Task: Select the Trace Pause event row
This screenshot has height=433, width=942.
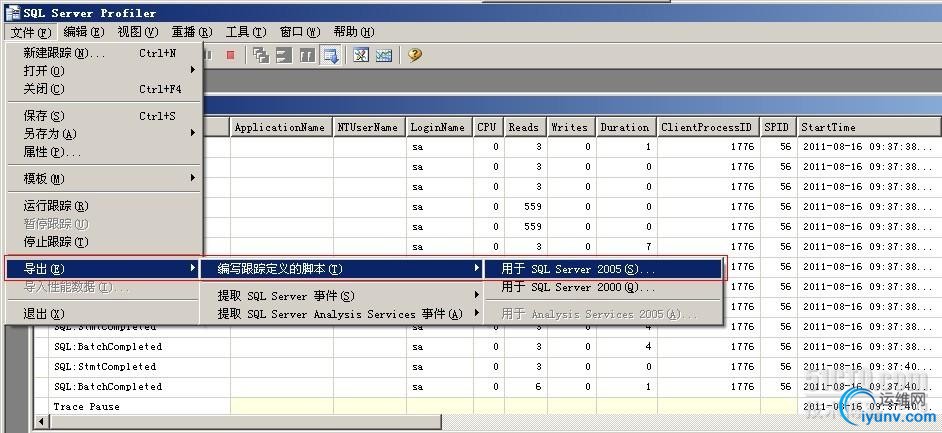Action: (487, 407)
